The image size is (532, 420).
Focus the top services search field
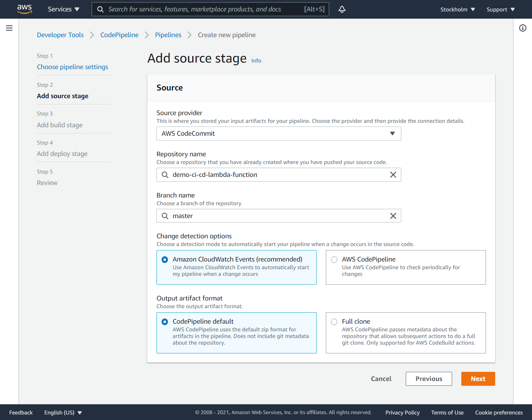[x=210, y=9]
